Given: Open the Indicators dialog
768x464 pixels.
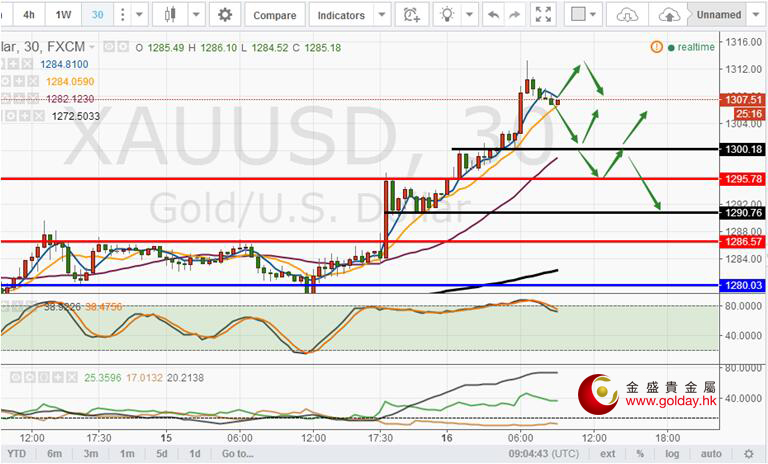Looking at the screenshot, I should 341,15.
